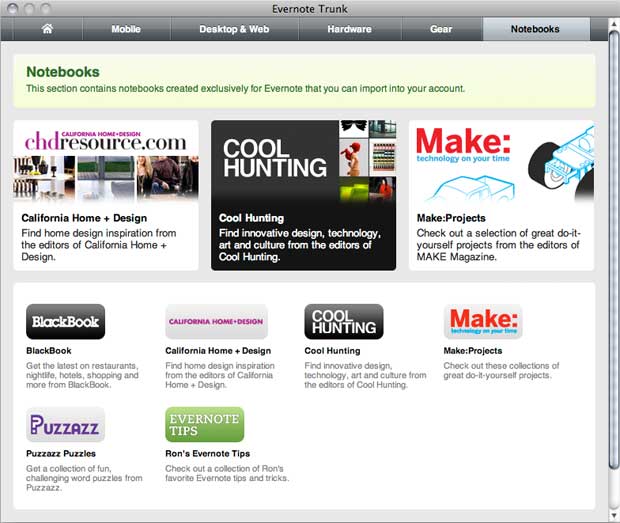Select the small Cool Hunting logo icon

click(x=344, y=322)
